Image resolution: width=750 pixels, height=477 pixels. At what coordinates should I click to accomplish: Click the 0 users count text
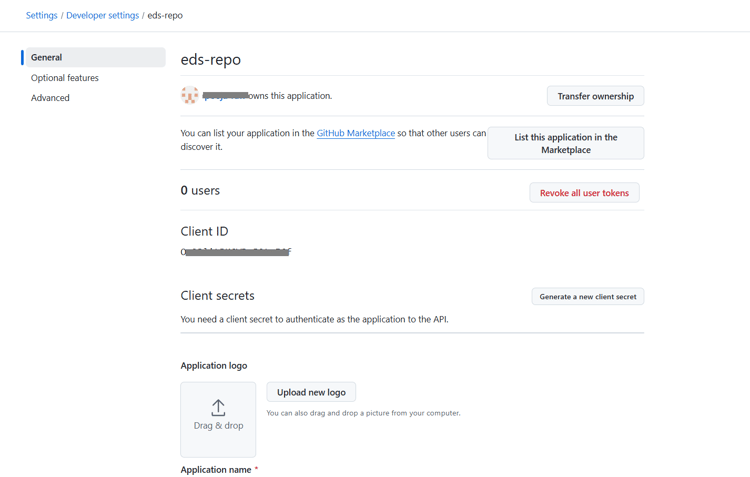200,190
